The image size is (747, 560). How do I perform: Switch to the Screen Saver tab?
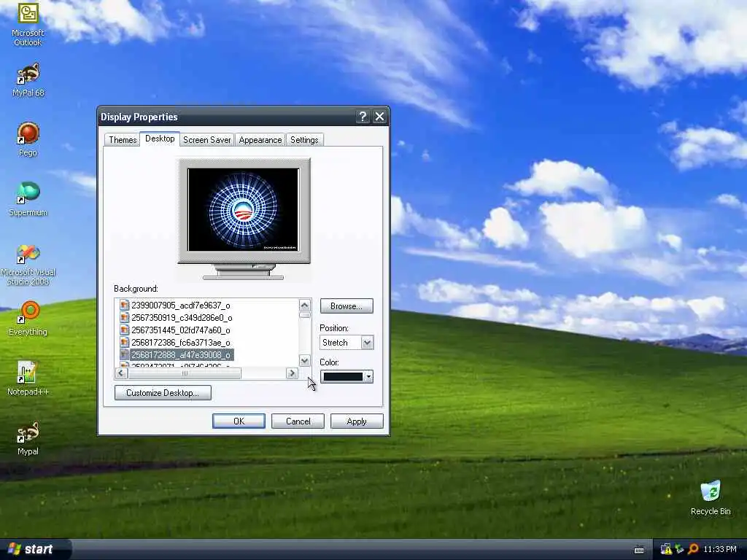(x=206, y=139)
